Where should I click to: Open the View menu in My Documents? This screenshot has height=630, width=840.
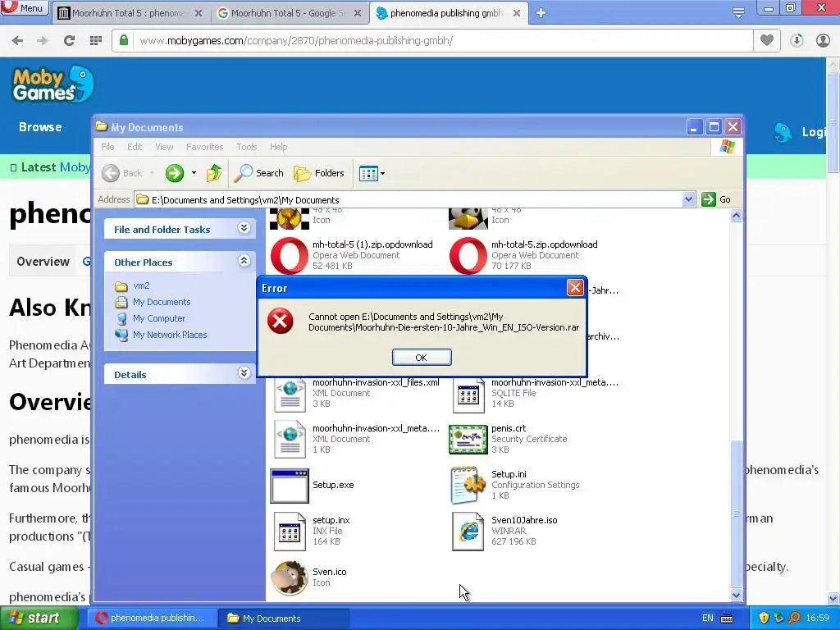(x=164, y=147)
